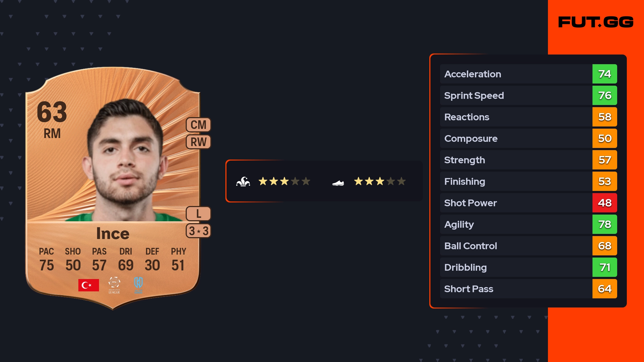Click the FUT.GG logo
Screen dimensions: 644x362
tap(596, 22)
